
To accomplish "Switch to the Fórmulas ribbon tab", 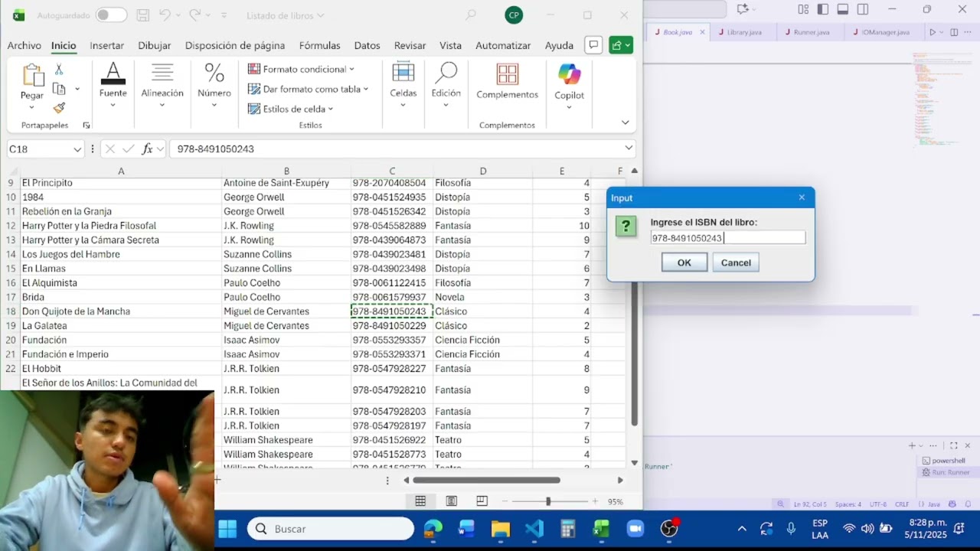I will point(320,46).
